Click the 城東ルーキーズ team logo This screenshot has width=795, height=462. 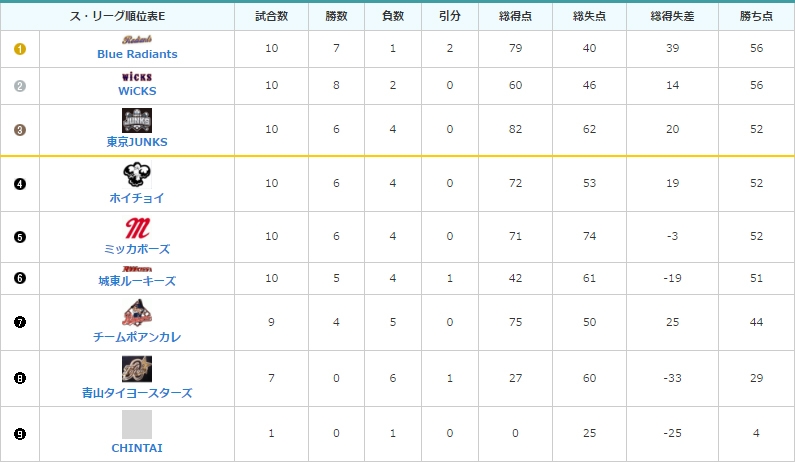pyautogui.click(x=137, y=269)
